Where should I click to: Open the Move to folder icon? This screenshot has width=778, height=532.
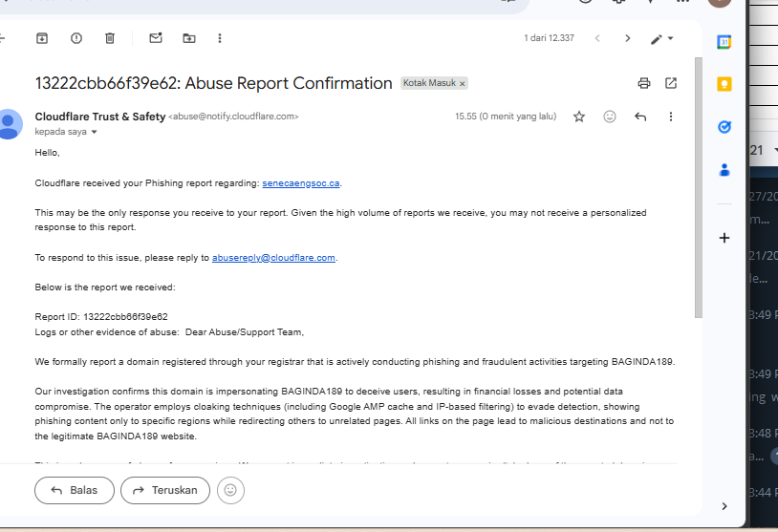point(189,38)
